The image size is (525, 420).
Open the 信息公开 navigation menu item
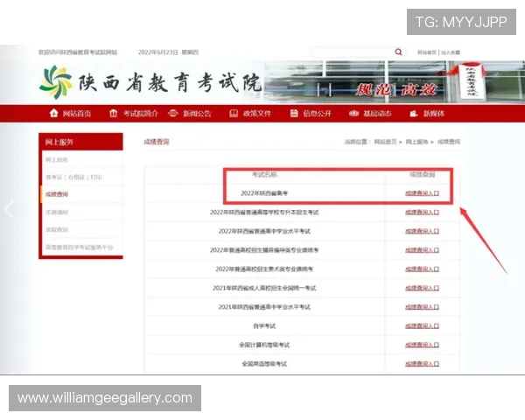coord(317,114)
